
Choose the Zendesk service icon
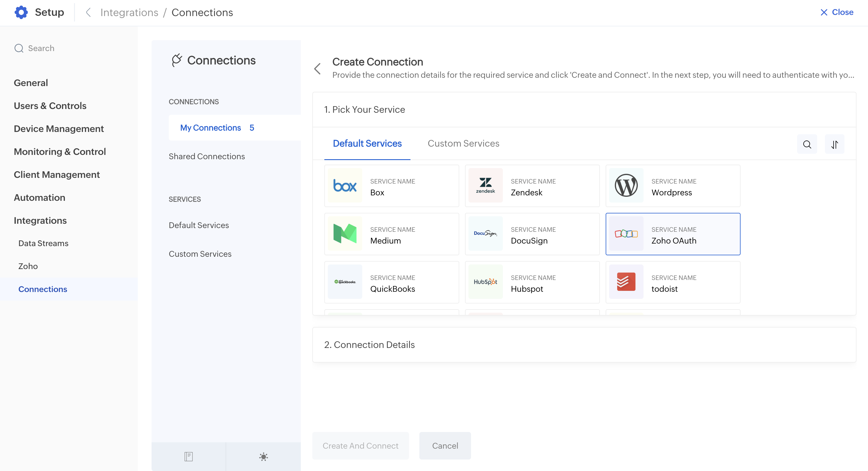[485, 186]
